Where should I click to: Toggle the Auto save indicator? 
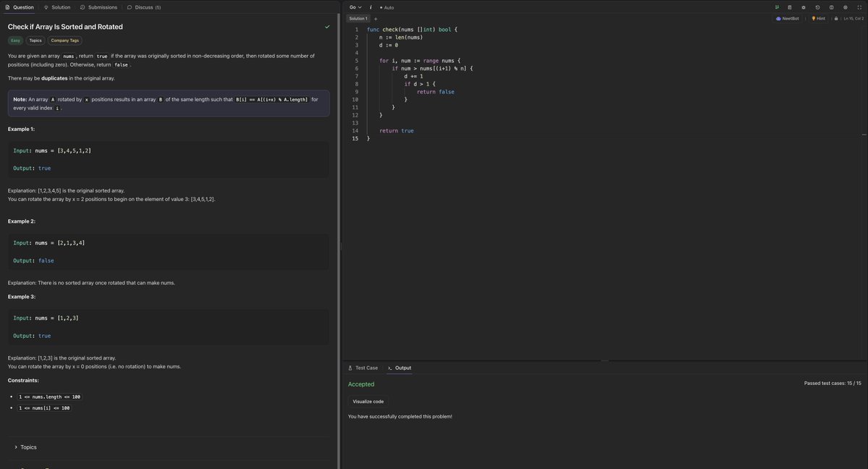tap(387, 8)
